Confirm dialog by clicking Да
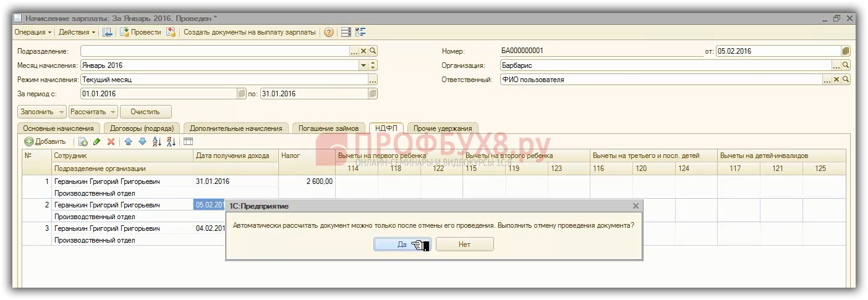868x300 pixels. click(402, 244)
